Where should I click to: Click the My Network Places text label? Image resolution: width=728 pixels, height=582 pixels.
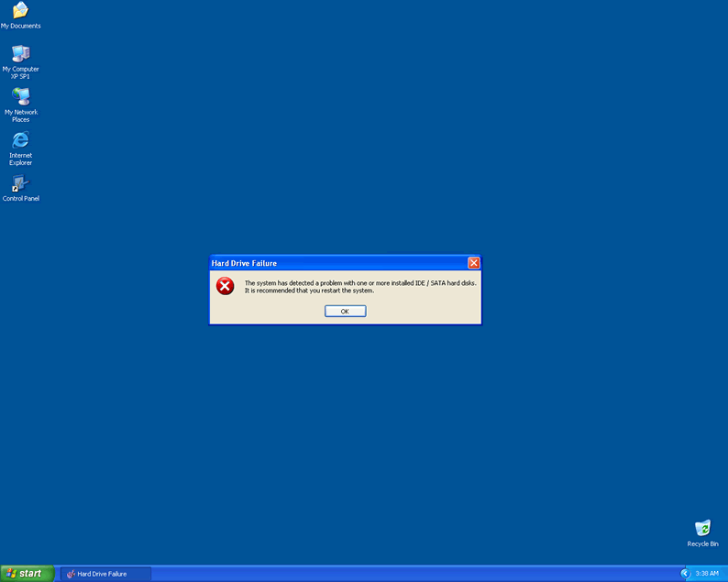20,116
